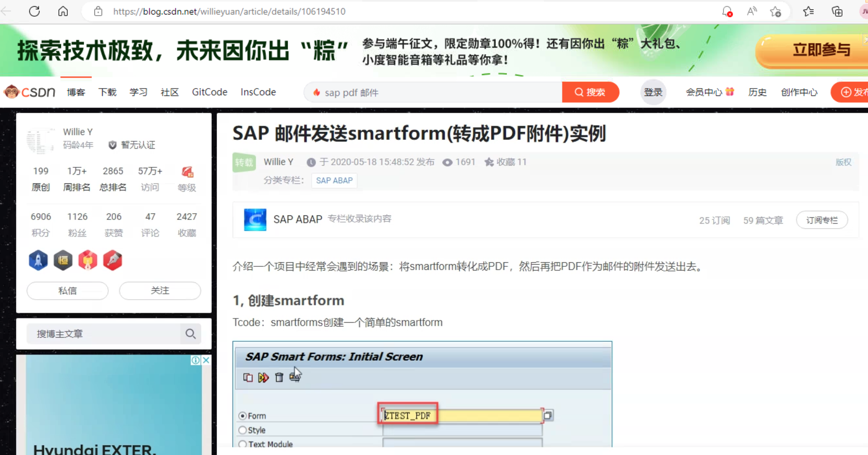Image resolution: width=868 pixels, height=455 pixels.
Task: Click the 发布 publish button
Action: [x=850, y=92]
